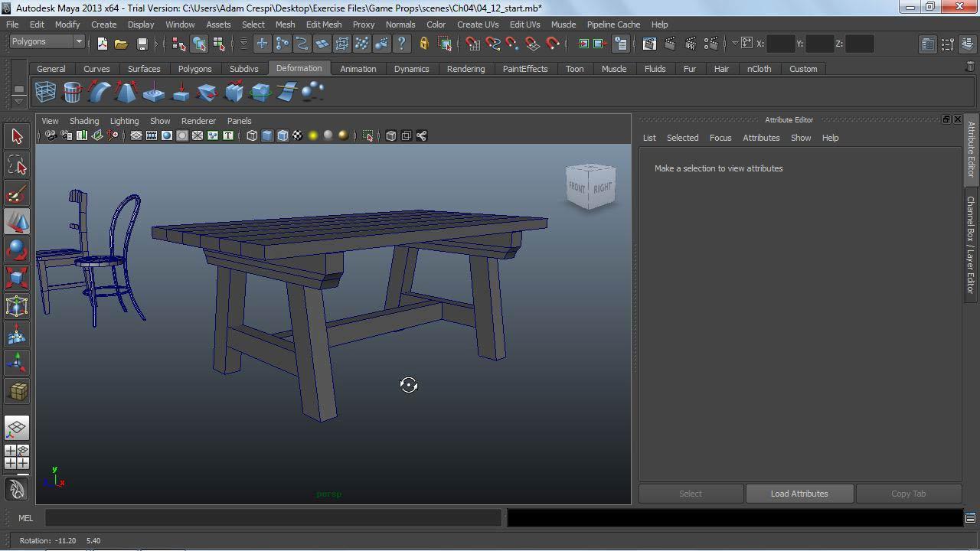Select the Universal Manipulator tool
This screenshot has height=551, width=980.
pos(17,306)
